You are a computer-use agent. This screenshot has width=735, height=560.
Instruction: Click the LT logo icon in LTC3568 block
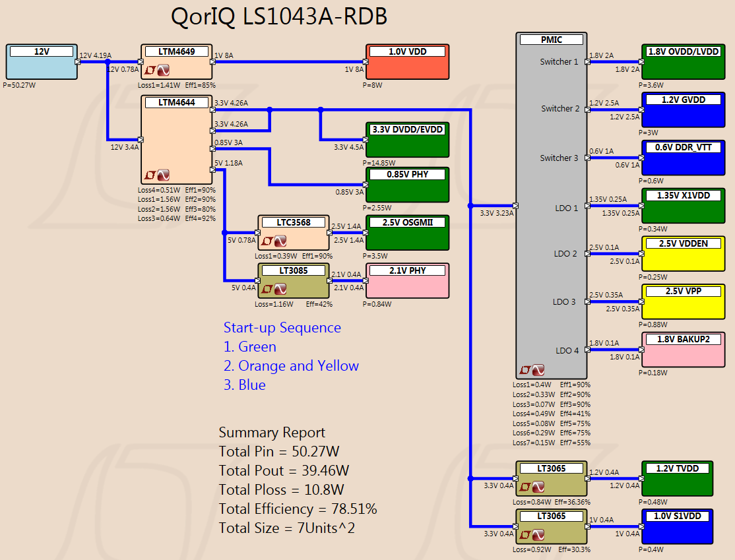click(267, 241)
